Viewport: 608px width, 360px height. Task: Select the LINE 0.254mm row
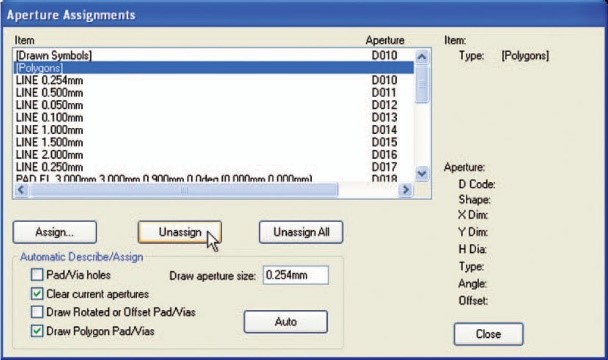tap(214, 80)
